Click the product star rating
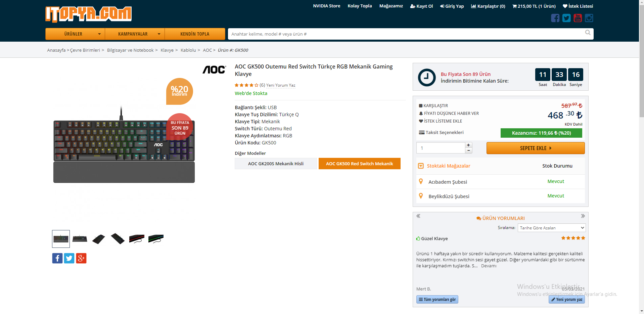This screenshot has height=314, width=644. coord(246,85)
